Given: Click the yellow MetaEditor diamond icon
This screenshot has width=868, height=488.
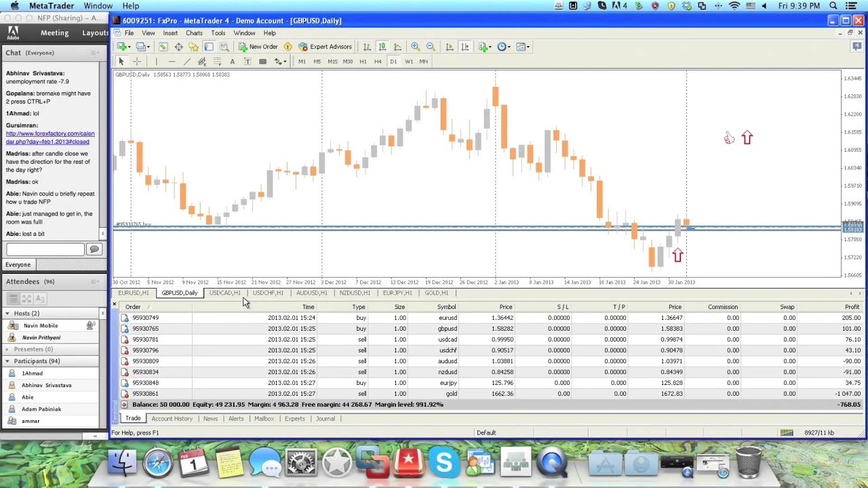Looking at the screenshot, I should tap(288, 47).
